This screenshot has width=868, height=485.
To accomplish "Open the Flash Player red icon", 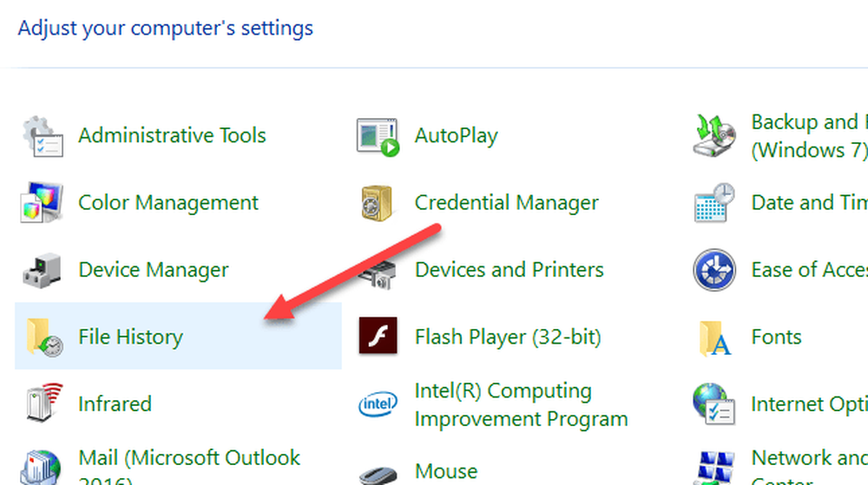I will [378, 336].
